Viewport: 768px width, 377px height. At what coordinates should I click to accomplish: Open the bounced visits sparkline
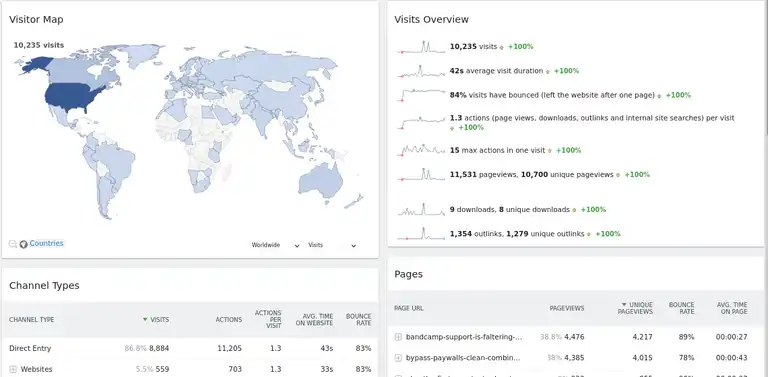421,95
